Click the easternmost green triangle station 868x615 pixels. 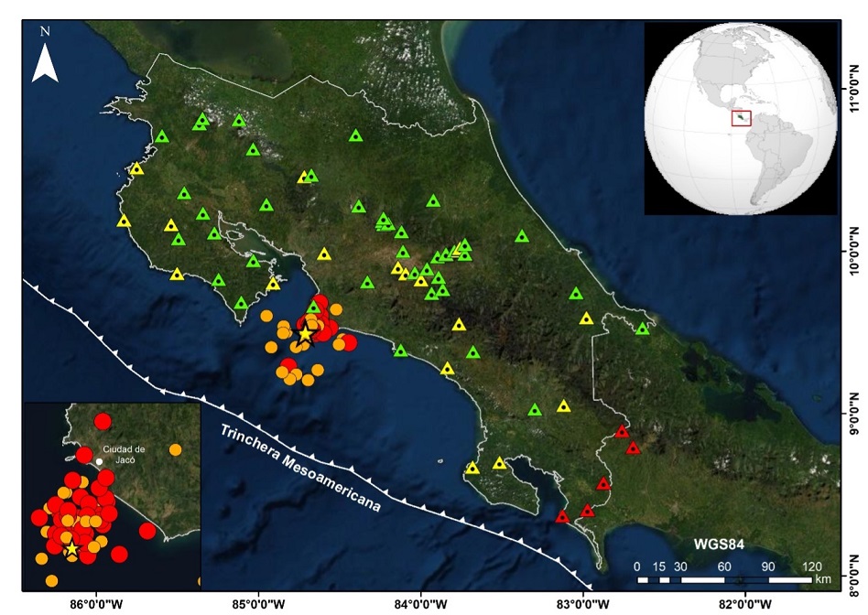[643, 329]
